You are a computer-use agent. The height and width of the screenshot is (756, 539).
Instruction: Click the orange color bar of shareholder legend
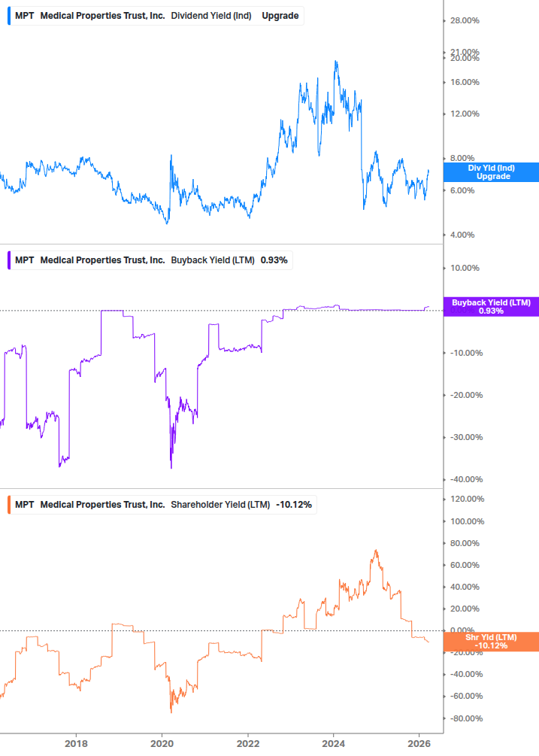coord(9,505)
